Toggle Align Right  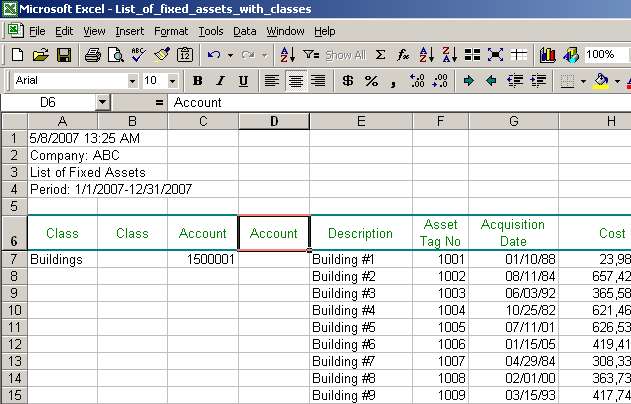tap(318, 81)
